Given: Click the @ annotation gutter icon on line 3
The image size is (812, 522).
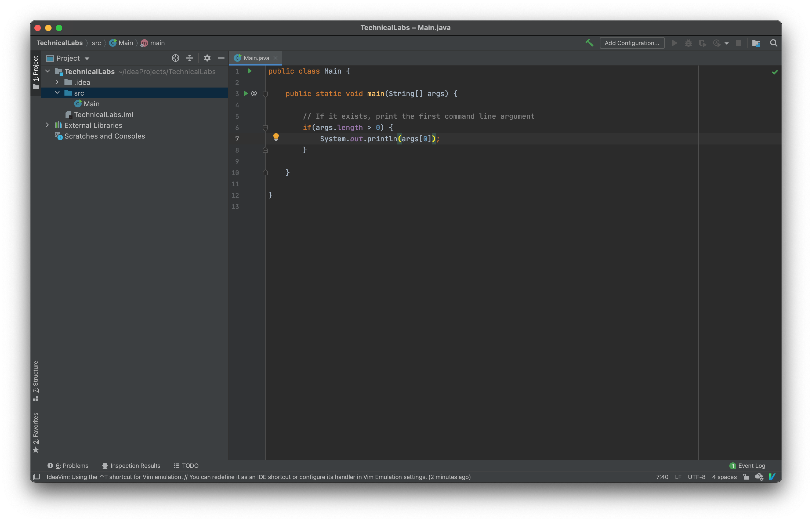Looking at the screenshot, I should (254, 93).
